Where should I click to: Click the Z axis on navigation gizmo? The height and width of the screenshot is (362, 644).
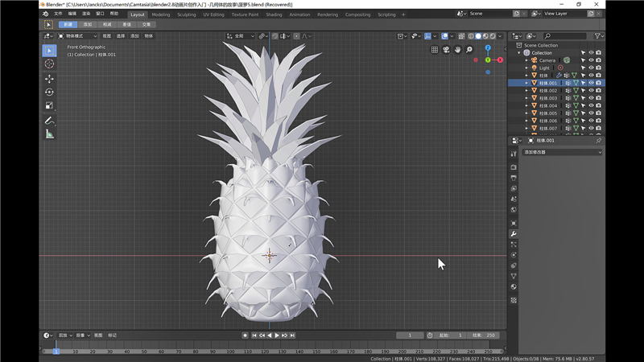[x=488, y=48]
